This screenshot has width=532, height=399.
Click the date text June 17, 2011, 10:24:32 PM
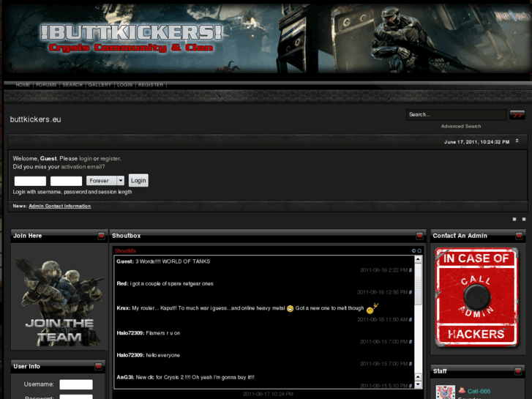tap(476, 142)
